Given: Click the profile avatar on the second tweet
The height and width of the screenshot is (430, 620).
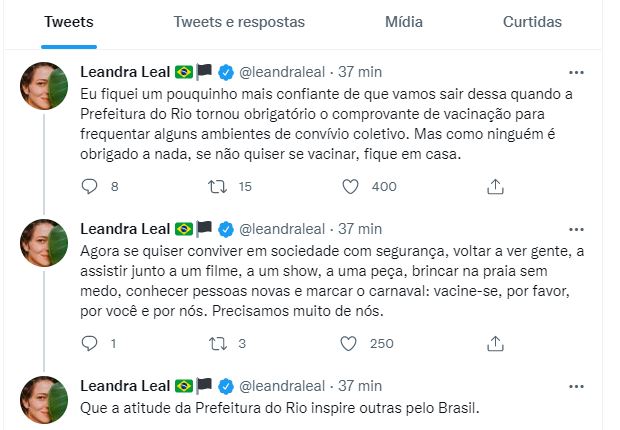Looking at the screenshot, I should click(44, 241).
